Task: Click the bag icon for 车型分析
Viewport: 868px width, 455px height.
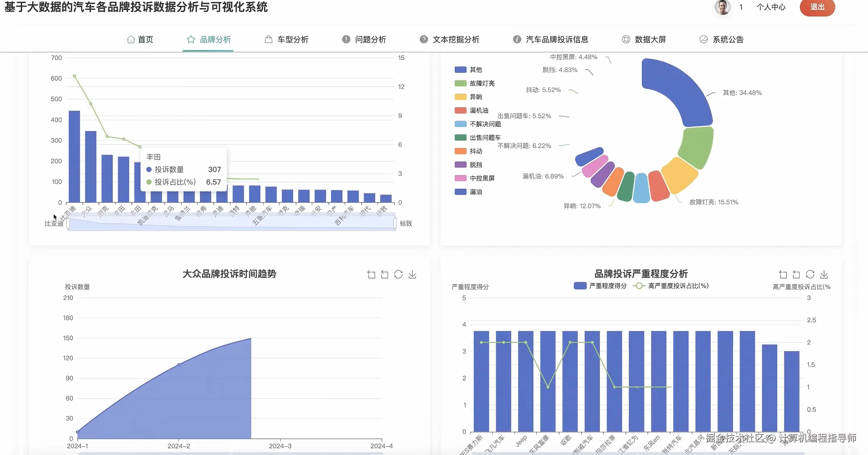Action: coord(268,39)
